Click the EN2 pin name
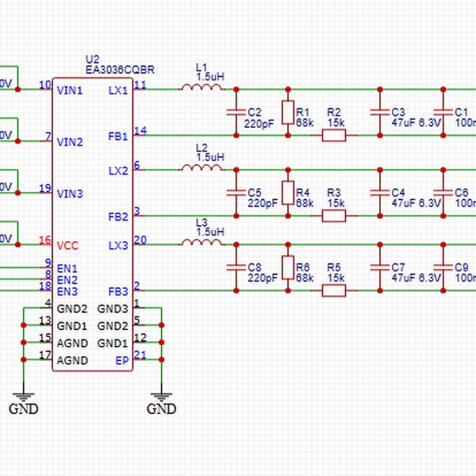This screenshot has height=476, width=476. pyautogui.click(x=67, y=280)
